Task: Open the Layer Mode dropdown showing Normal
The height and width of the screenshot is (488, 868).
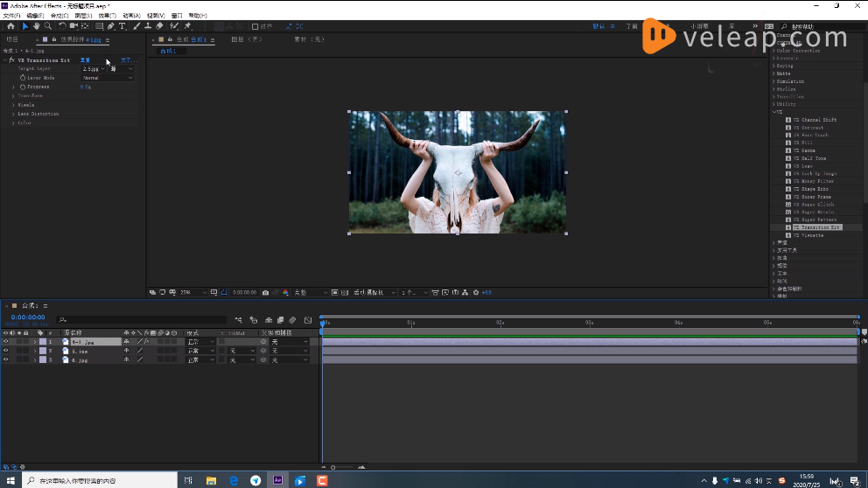Action: click(107, 78)
